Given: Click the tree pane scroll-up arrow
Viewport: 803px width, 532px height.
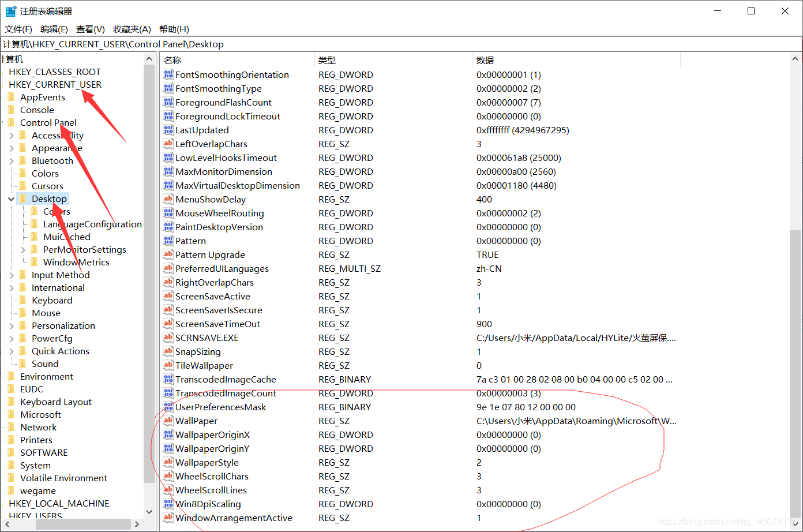Looking at the screenshot, I should [149, 59].
